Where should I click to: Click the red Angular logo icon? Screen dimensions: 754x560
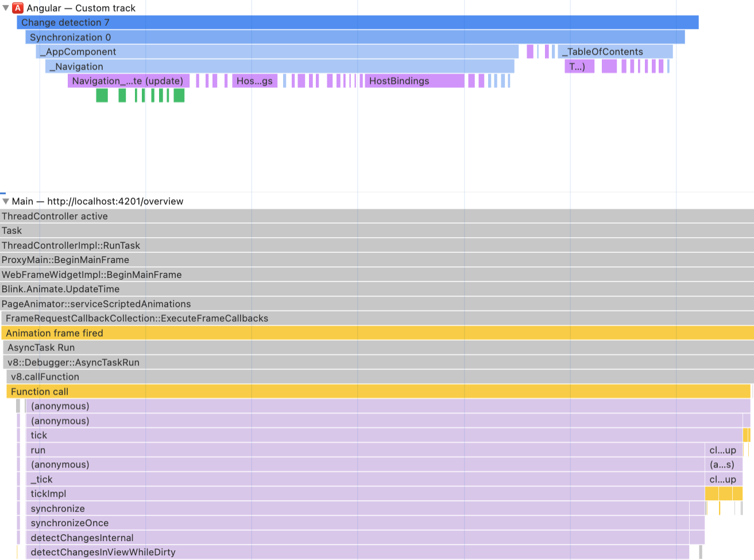click(17, 8)
